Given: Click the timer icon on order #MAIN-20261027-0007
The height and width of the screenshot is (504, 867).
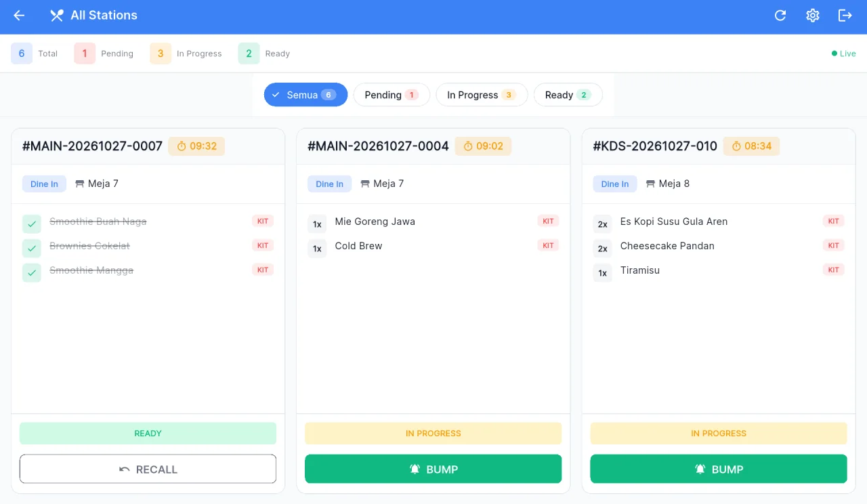Looking at the screenshot, I should (182, 146).
